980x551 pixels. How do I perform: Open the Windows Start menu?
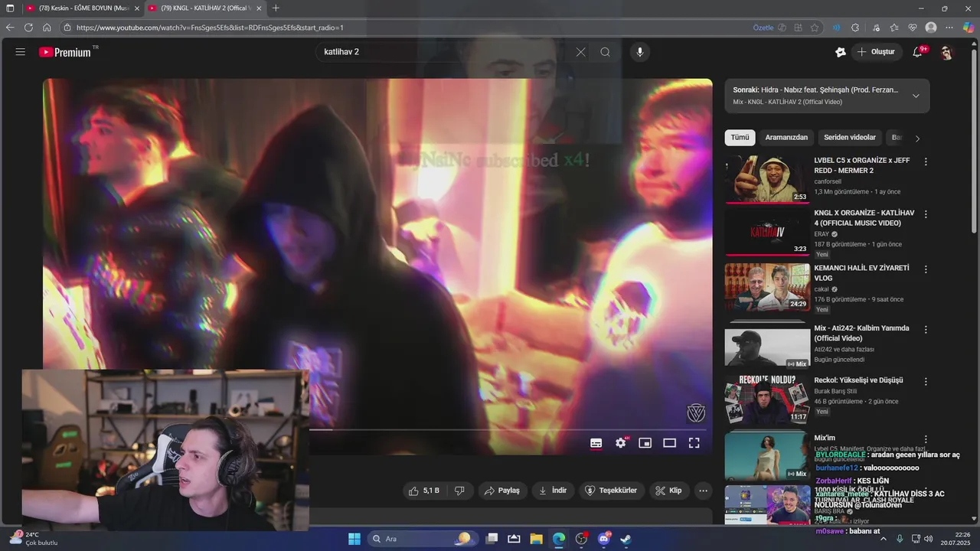click(354, 539)
